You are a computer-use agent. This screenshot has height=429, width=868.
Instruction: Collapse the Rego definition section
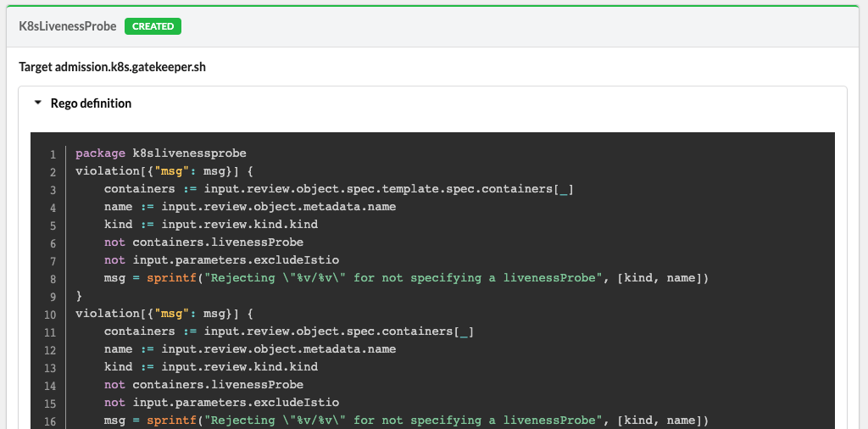[37, 103]
